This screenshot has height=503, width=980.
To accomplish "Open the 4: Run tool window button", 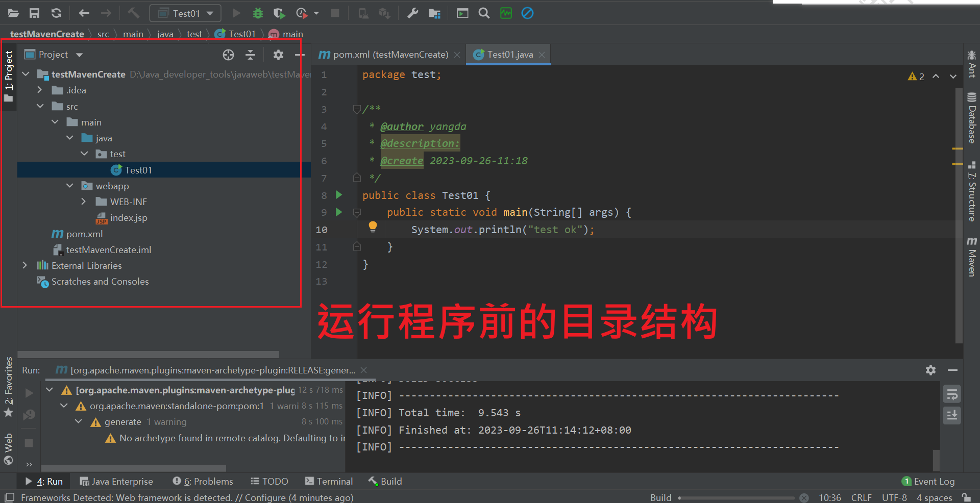I will click(x=44, y=482).
